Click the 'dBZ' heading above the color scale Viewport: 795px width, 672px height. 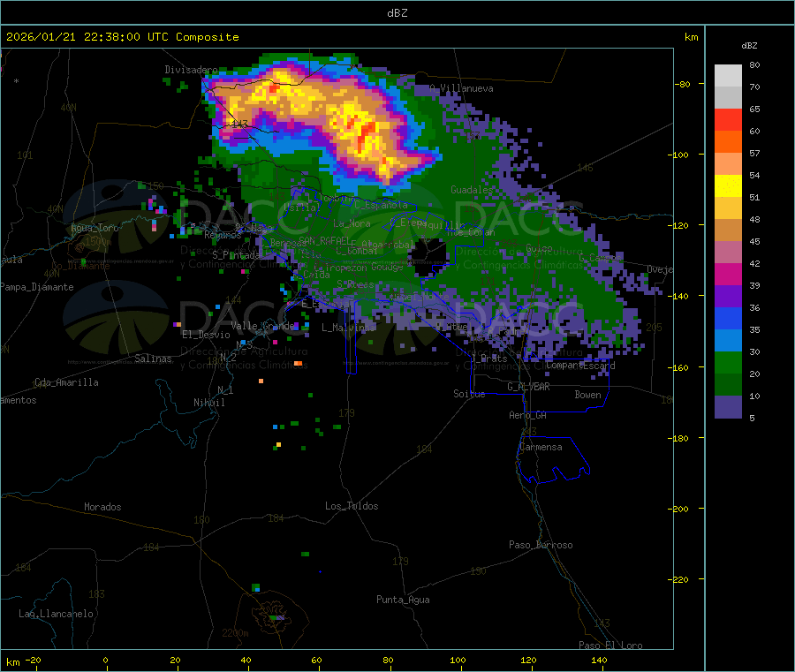(749, 46)
